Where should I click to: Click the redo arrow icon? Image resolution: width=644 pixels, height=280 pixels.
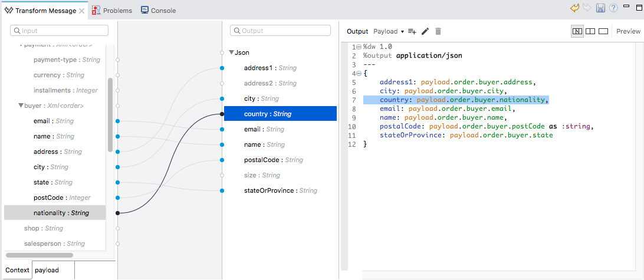point(587,8)
